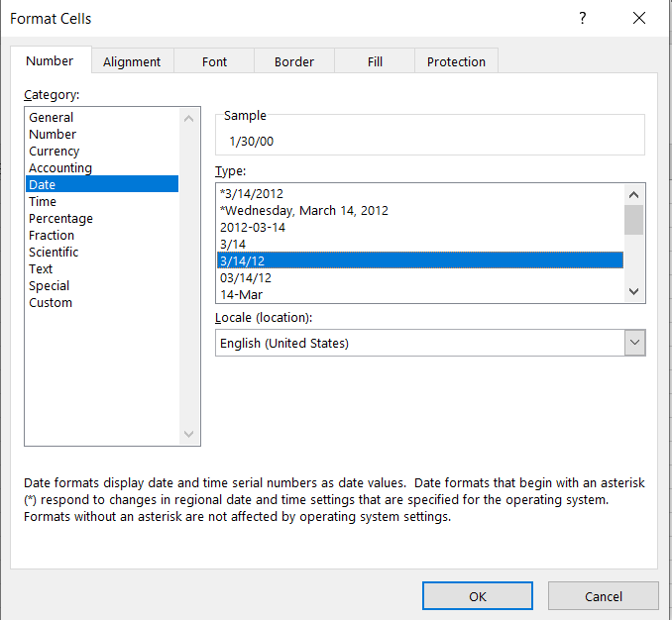
Task: Click the Cancel button
Action: point(603,596)
